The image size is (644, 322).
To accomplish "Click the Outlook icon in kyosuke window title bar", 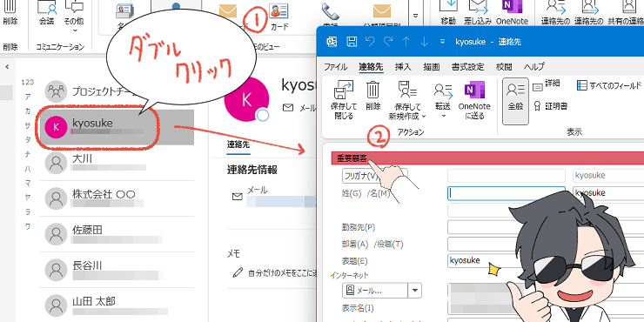I will 332,42.
